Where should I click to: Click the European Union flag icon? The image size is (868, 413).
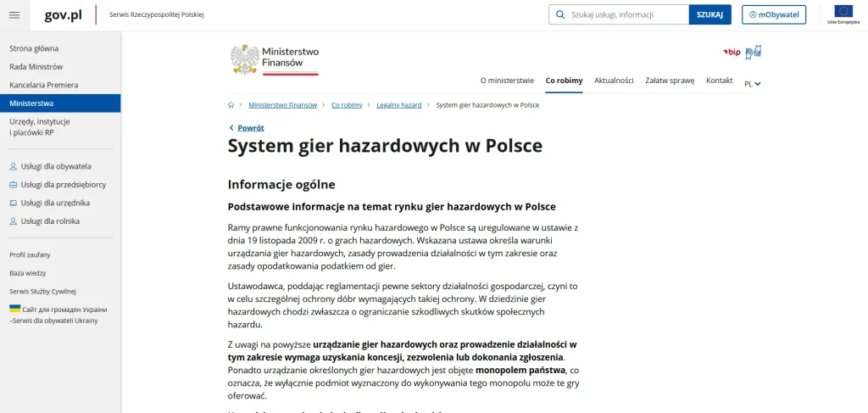(x=843, y=12)
